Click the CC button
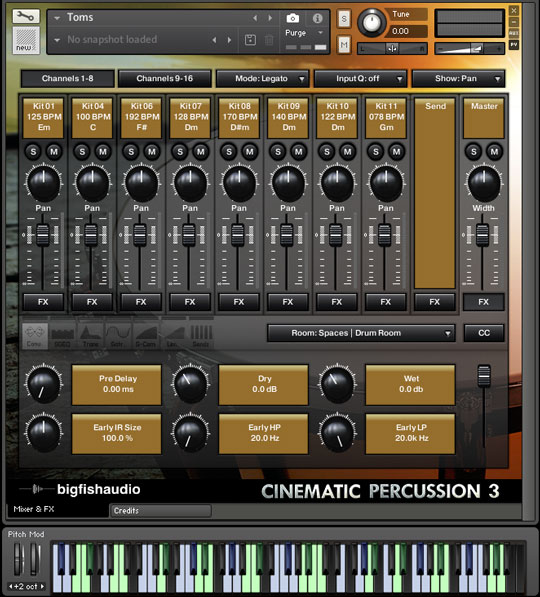This screenshot has height=597, width=540. pyautogui.click(x=484, y=333)
